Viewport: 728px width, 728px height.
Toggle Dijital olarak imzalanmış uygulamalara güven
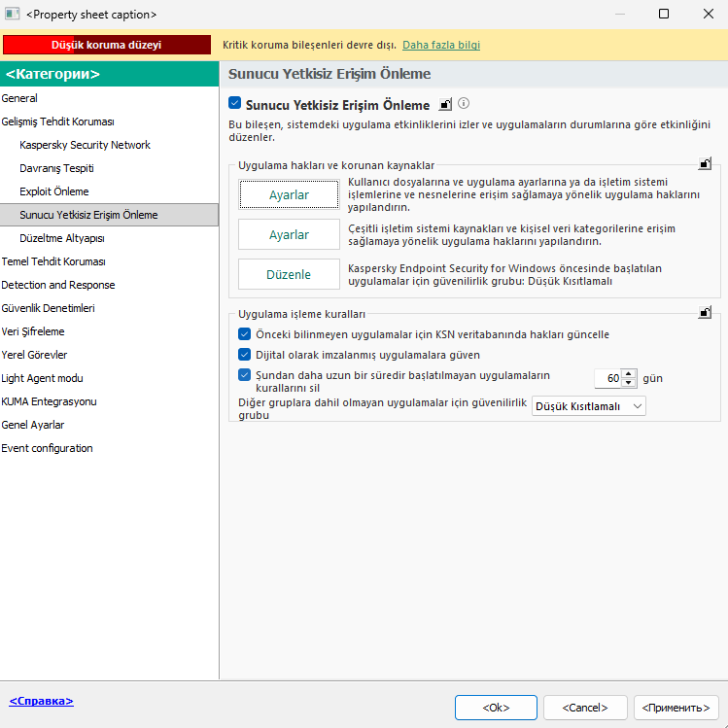point(244,355)
